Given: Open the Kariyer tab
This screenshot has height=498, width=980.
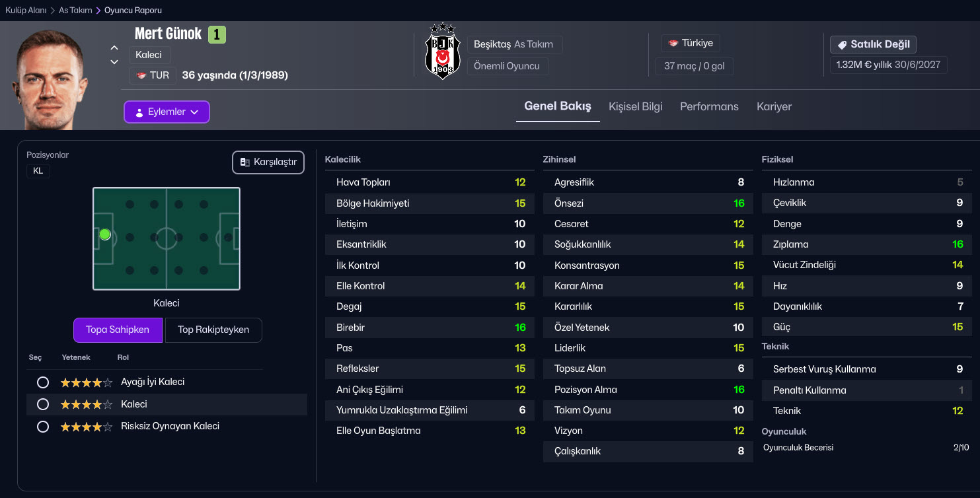Looking at the screenshot, I should pos(774,106).
